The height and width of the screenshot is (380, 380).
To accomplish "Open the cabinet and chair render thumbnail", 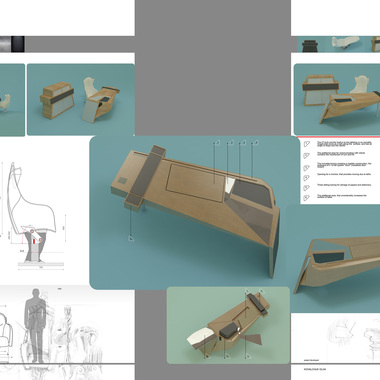I will 81,99.
